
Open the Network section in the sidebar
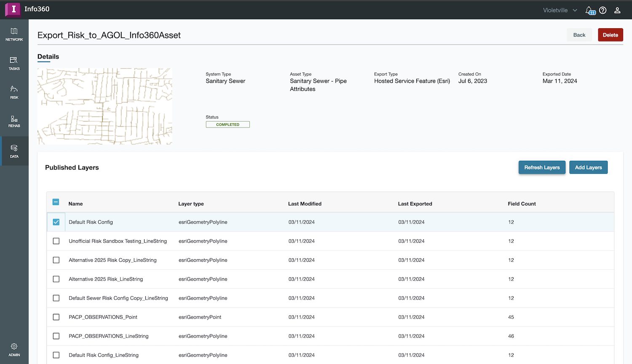point(14,34)
